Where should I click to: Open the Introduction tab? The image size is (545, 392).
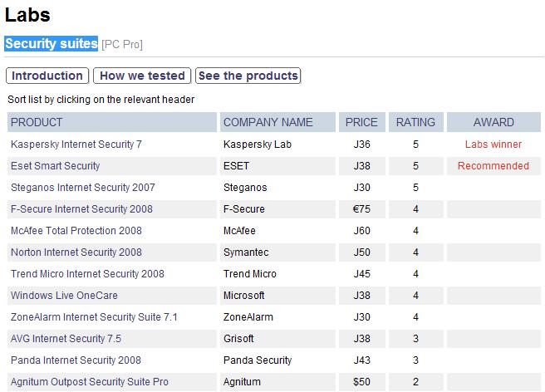[x=47, y=76]
